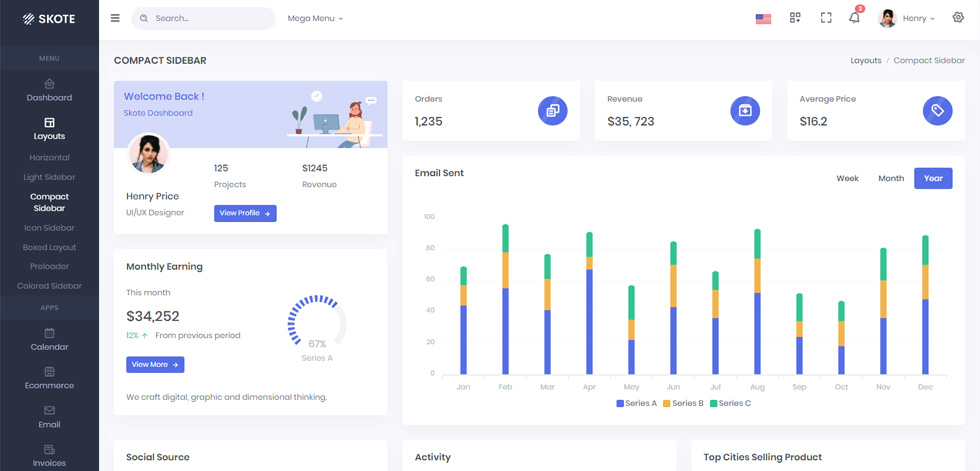Click the Feb bar in chart
Screen dimensions: 980x471
[505, 300]
